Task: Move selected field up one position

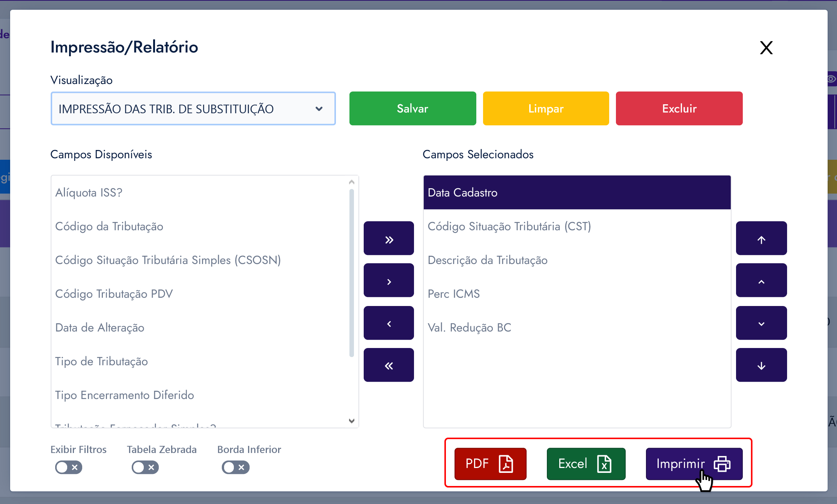Action: [x=761, y=281]
